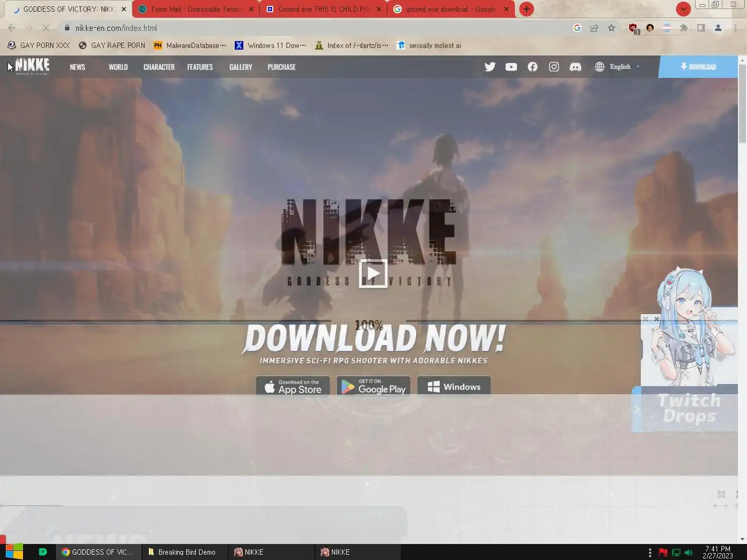Click the Google icon in address bar

[577, 28]
